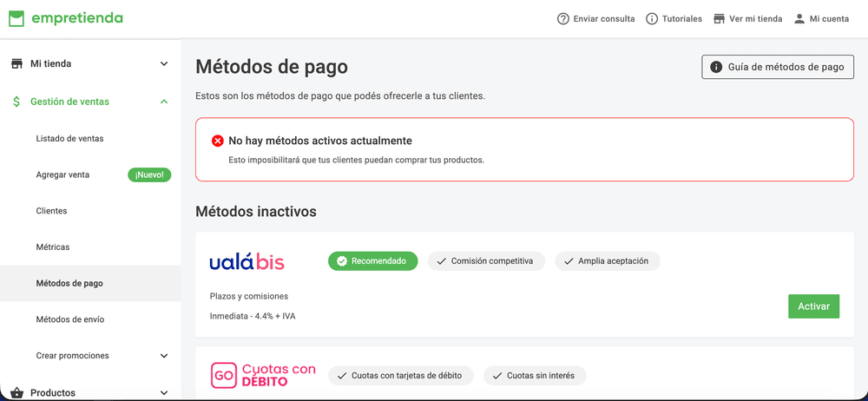Click 'Estos son los métodos de pago' description
The image size is (868, 401).
(x=340, y=95)
